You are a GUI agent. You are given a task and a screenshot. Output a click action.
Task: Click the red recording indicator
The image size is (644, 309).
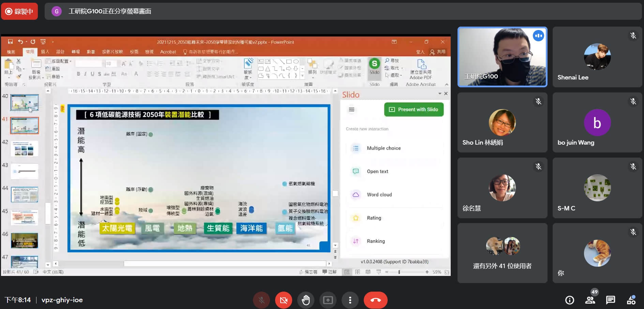click(x=19, y=11)
